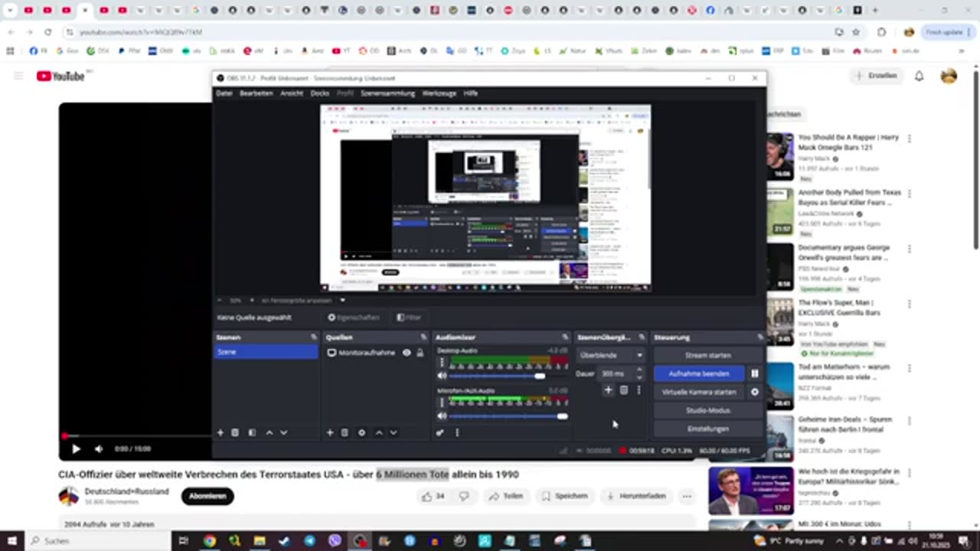Open the Datei menu in OBS
The height and width of the screenshot is (551, 980).
coord(224,93)
